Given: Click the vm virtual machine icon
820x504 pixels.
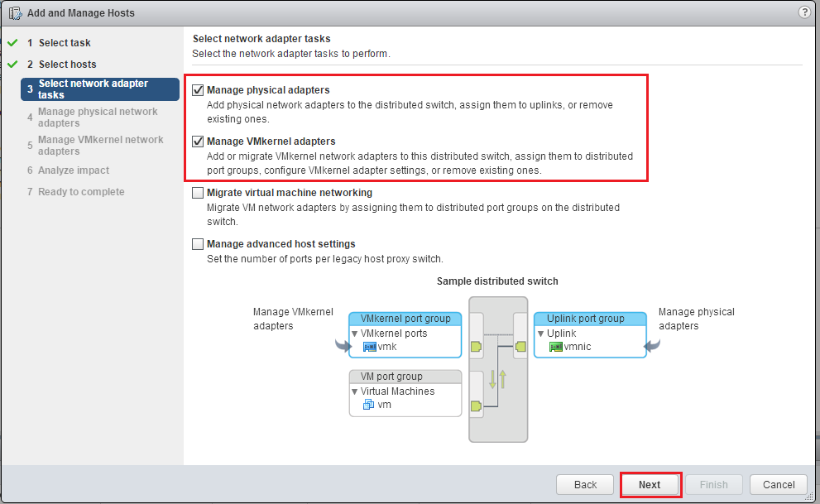Looking at the screenshot, I should pos(367,405).
